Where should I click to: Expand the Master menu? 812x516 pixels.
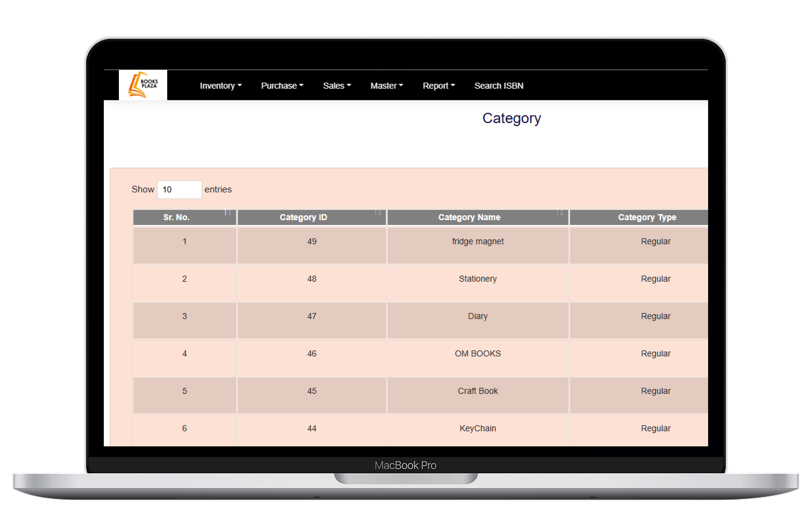(x=387, y=86)
